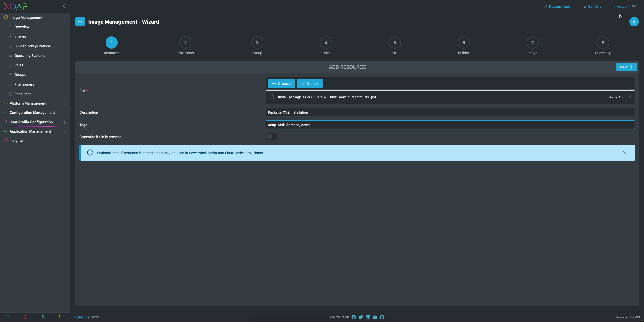
Task: Open the XOAP.io footer link
Action: point(80,317)
